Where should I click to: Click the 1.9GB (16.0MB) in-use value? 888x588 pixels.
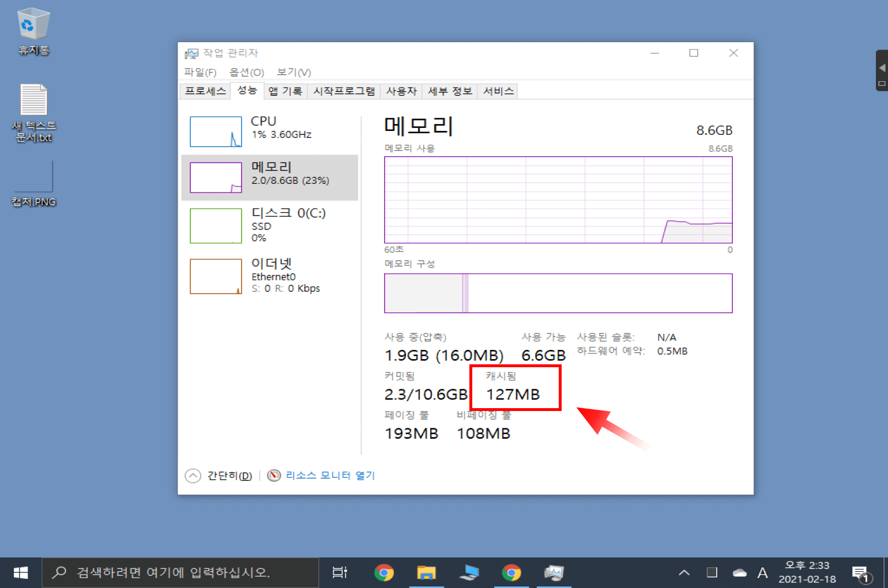pyautogui.click(x=444, y=355)
